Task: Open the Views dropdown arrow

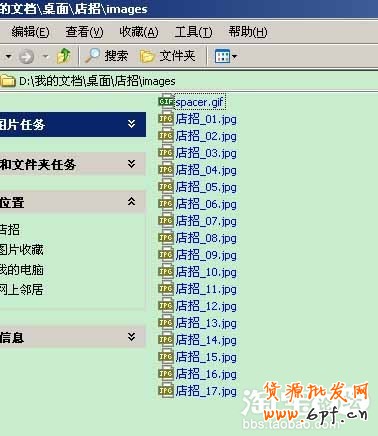Action: [235, 56]
